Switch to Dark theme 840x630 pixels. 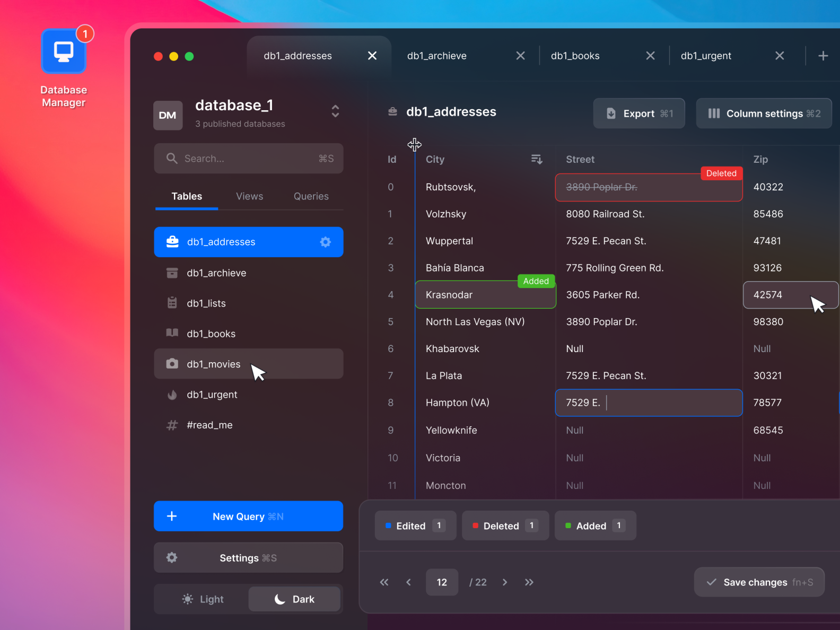294,599
